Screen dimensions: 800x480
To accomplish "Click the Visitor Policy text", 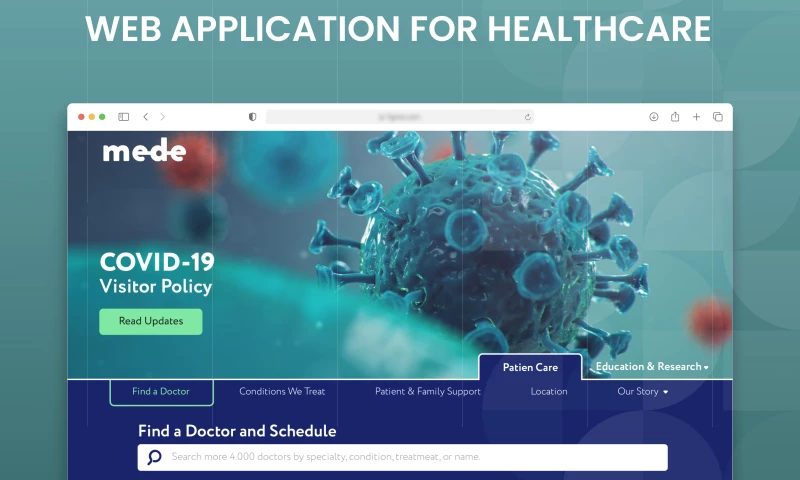I will pyautogui.click(x=156, y=286).
